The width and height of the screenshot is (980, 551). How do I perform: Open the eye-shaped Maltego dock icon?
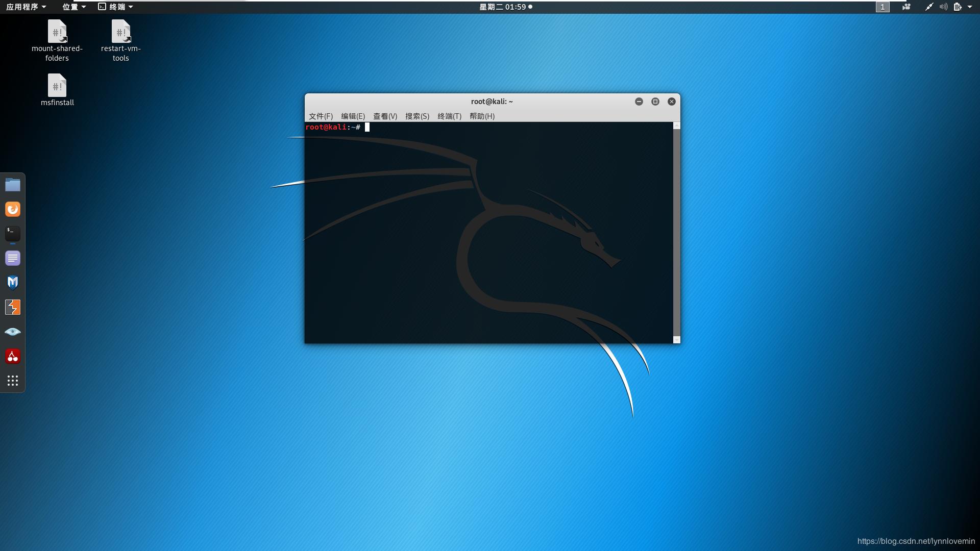13,332
